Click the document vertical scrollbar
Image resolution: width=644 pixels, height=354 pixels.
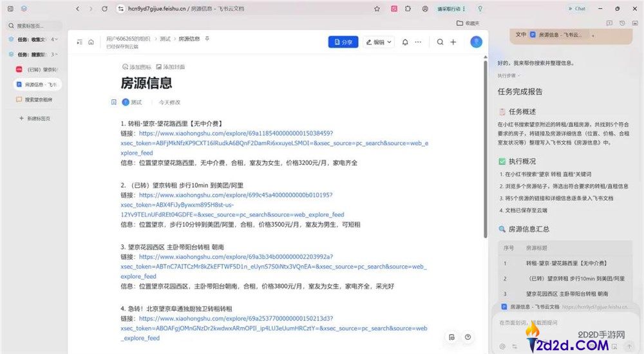[486, 148]
